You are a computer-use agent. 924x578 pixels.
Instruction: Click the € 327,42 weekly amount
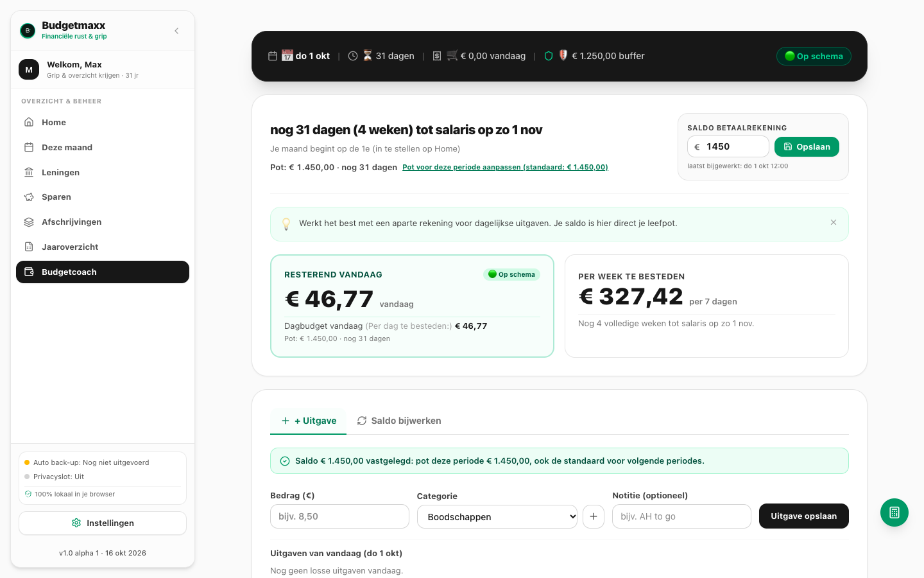coord(631,297)
